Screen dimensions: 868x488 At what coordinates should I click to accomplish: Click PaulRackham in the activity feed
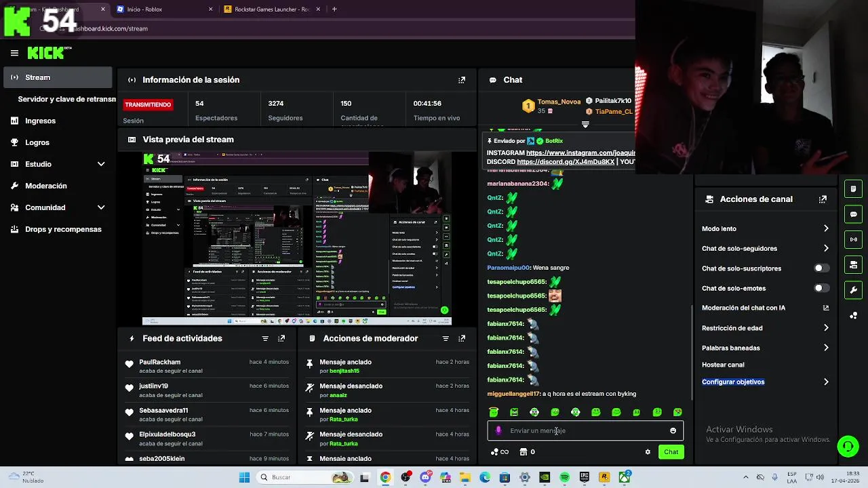160,362
